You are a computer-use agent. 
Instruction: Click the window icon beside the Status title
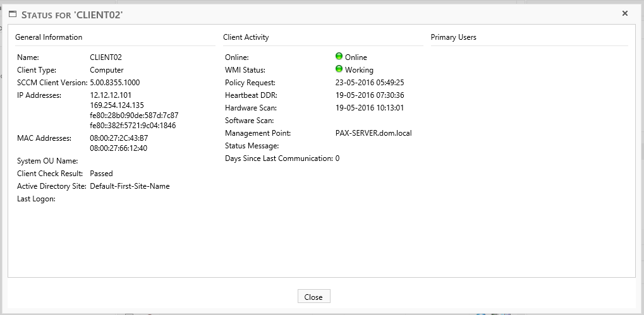12,14
